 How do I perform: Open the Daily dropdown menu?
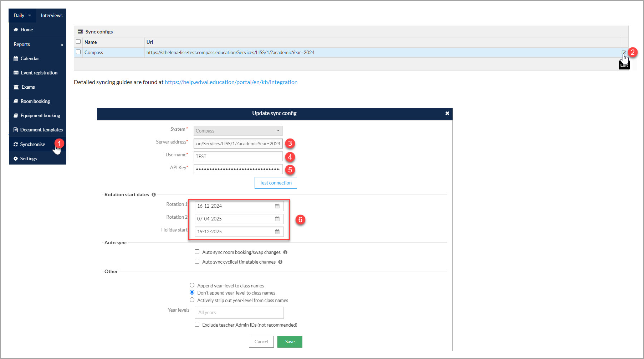(22, 16)
